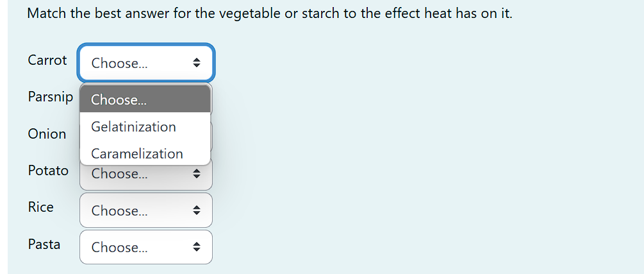Open the Pasta answer dropdown
This screenshot has height=274, width=644.
[146, 247]
